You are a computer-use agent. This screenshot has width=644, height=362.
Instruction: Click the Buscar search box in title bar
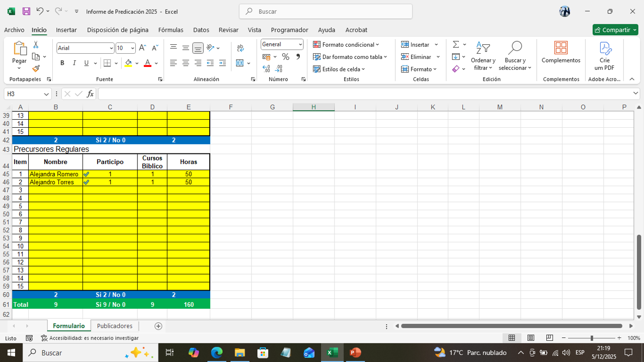pyautogui.click(x=326, y=11)
